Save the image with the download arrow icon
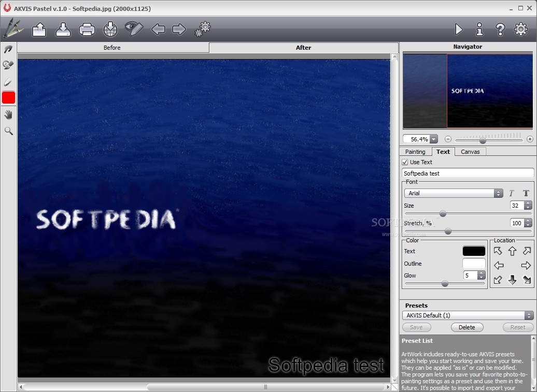This screenshot has width=537, height=392. click(x=63, y=30)
